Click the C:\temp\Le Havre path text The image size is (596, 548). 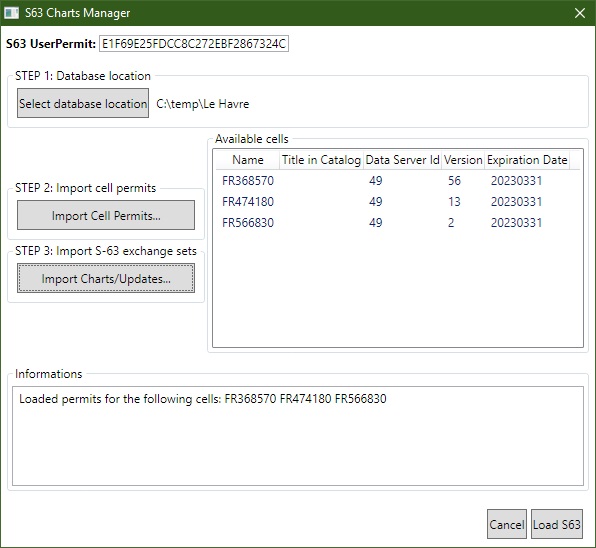[x=203, y=104]
